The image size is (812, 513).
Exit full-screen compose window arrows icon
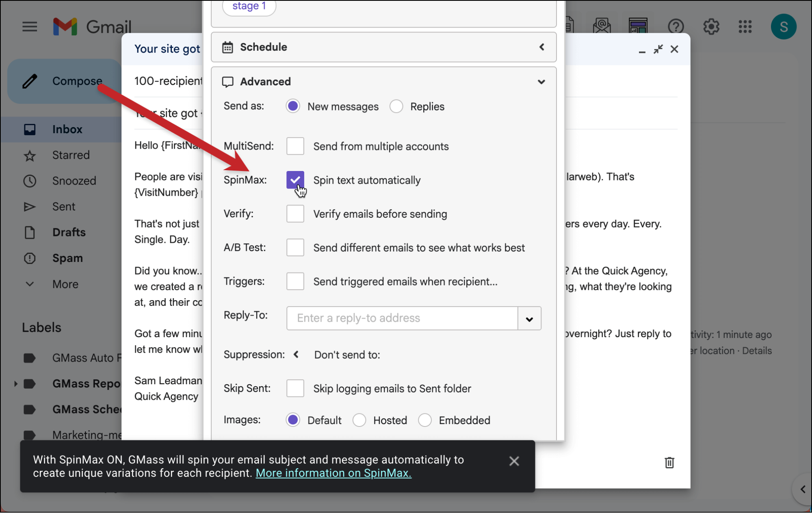658,49
